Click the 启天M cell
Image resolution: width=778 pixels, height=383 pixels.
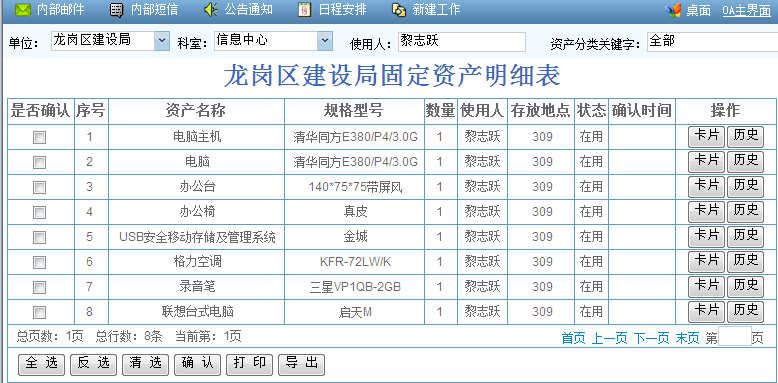tap(355, 312)
